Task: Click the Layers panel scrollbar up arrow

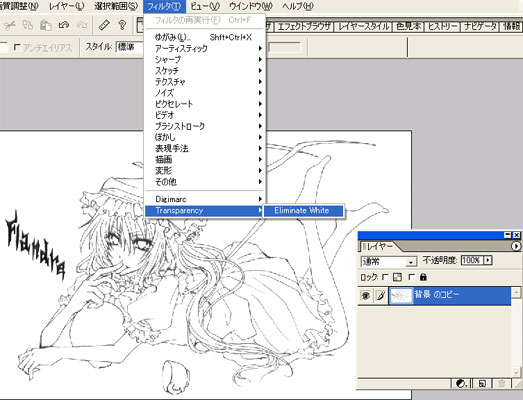Action: (516, 293)
